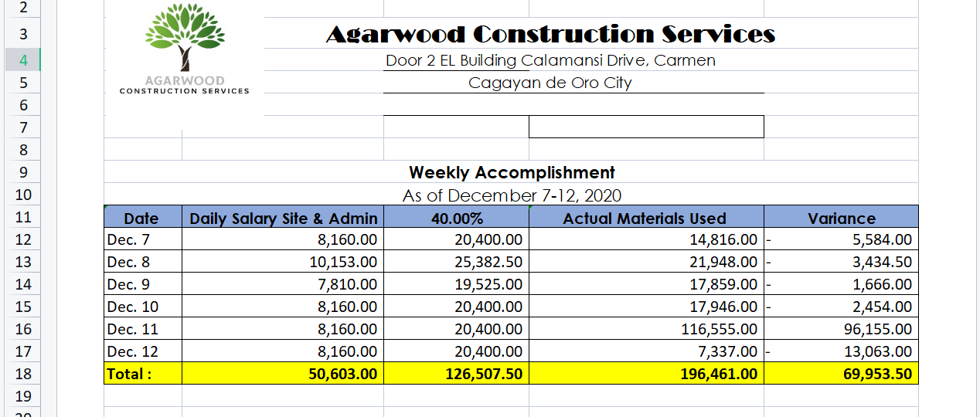Viewport: 980px width, 417px height.
Task: Click the Variance header cell
Action: (x=841, y=217)
